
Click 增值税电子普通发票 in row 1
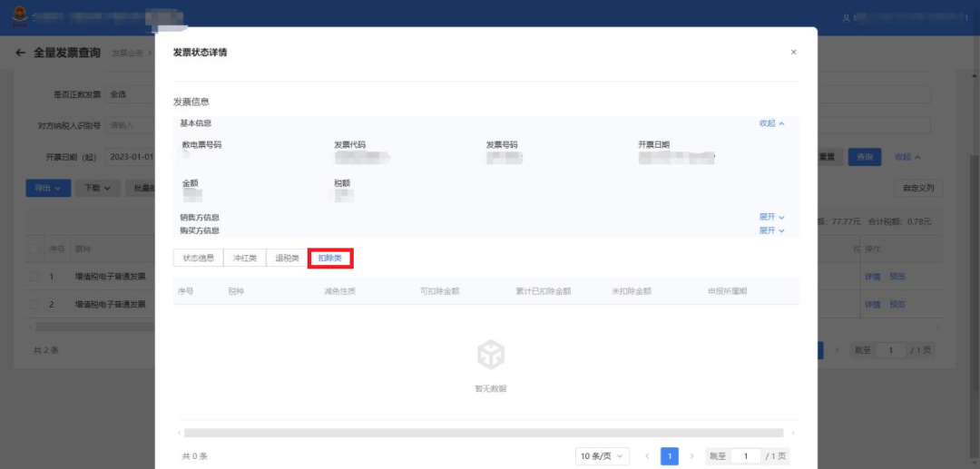click(110, 277)
